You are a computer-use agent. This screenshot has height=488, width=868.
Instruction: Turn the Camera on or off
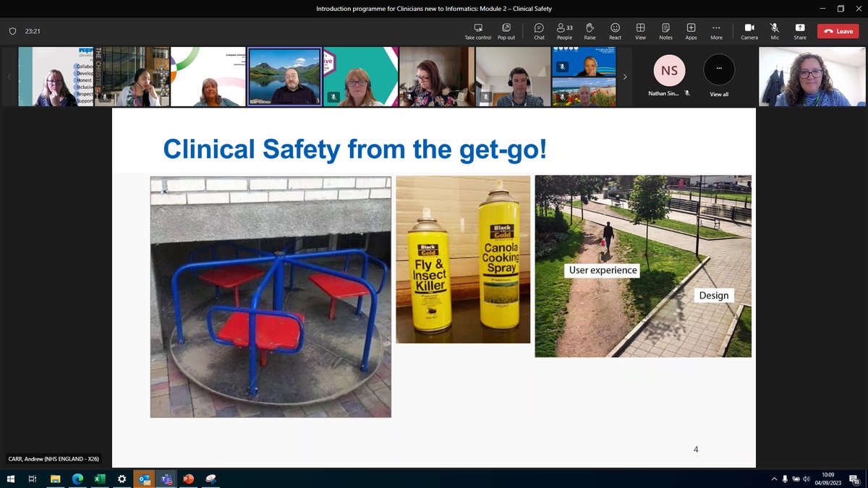click(x=749, y=31)
